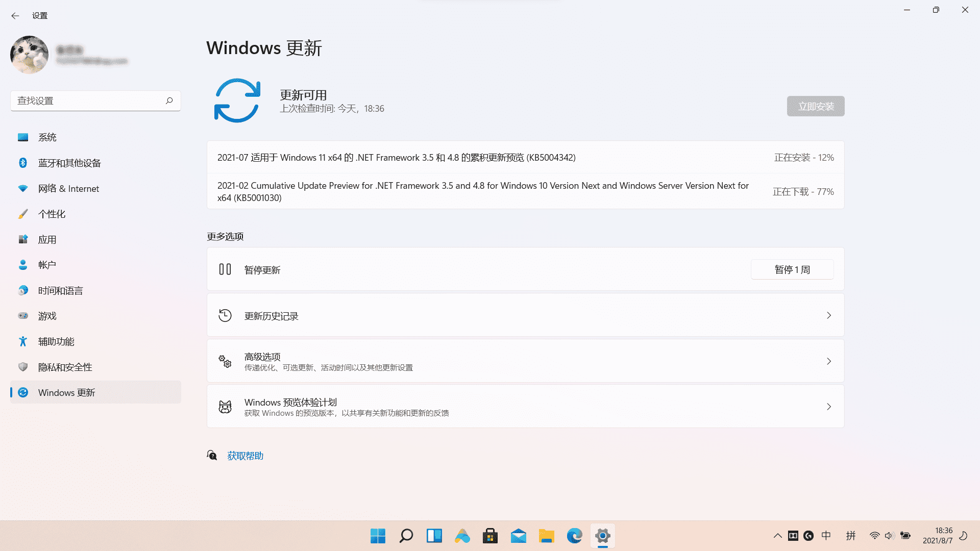Expand 更新历史记录 chevron
This screenshot has height=551, width=980.
(829, 315)
